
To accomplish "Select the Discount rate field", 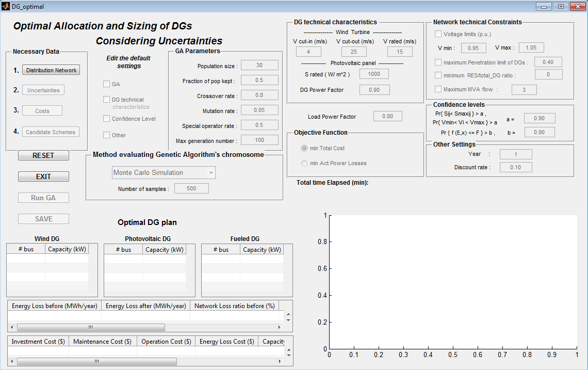I will [516, 167].
